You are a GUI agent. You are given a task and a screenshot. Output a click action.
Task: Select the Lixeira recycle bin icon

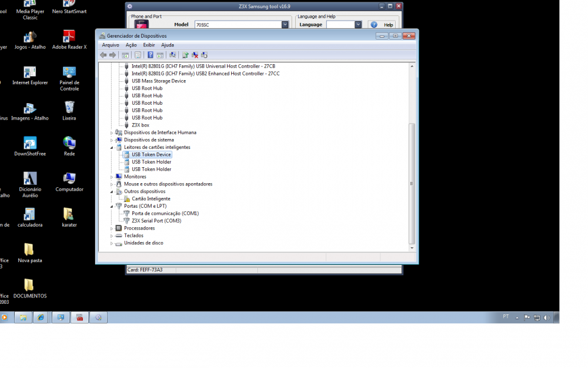point(69,111)
